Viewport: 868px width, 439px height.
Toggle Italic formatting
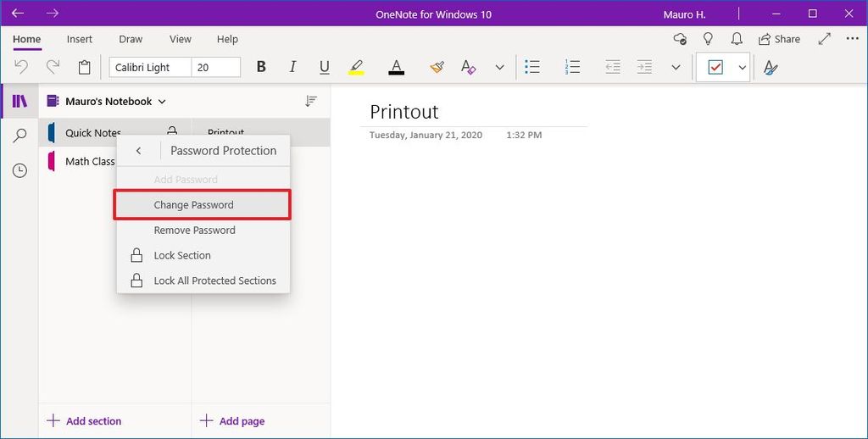[x=292, y=68]
